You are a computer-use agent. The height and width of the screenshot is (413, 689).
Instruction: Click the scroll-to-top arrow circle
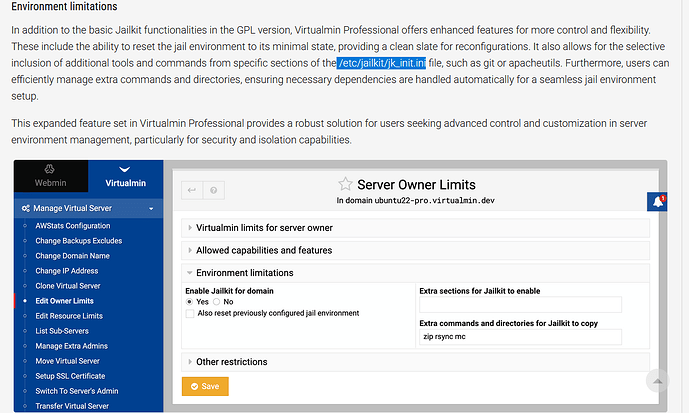pos(658,381)
